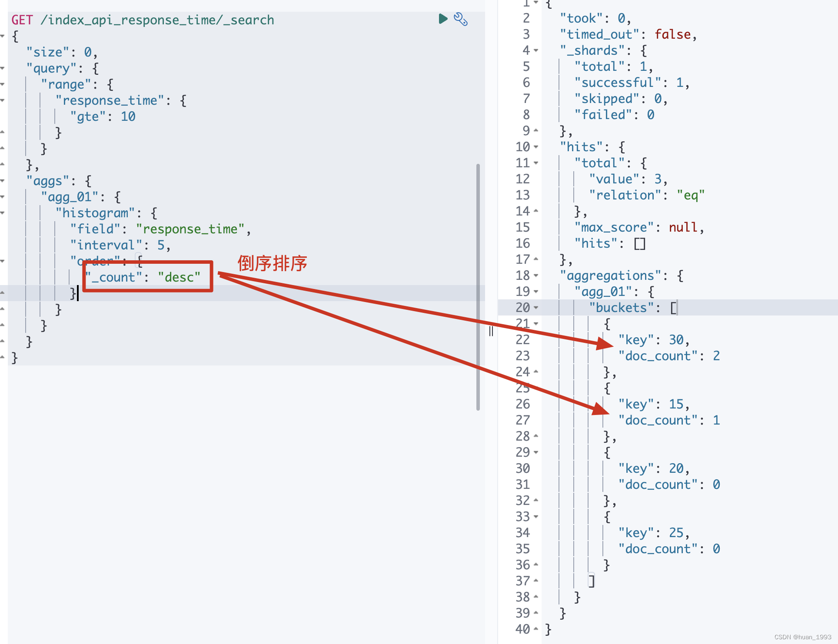Click the request editor vertical scrollbar
This screenshot has height=644, width=838.
pos(478,287)
